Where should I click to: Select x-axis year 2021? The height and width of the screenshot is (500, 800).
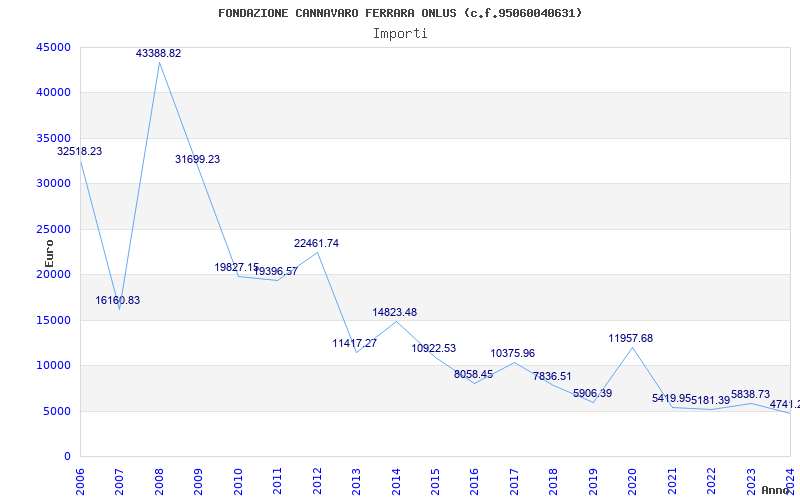tap(672, 482)
